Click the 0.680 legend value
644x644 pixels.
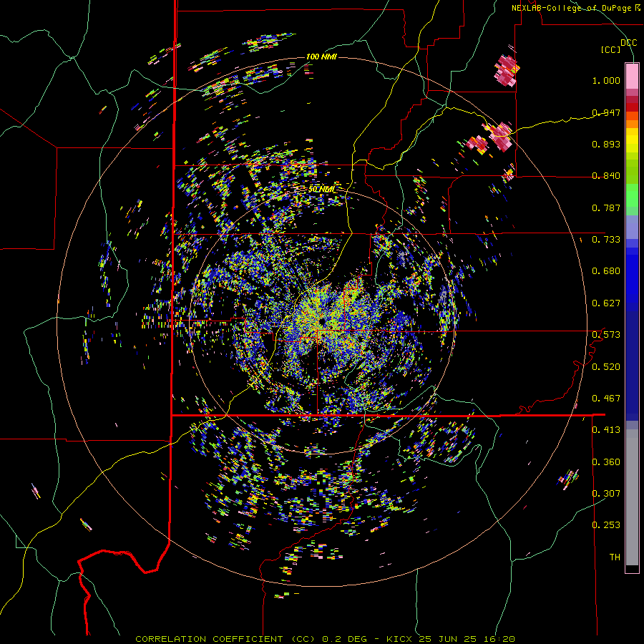point(606,271)
